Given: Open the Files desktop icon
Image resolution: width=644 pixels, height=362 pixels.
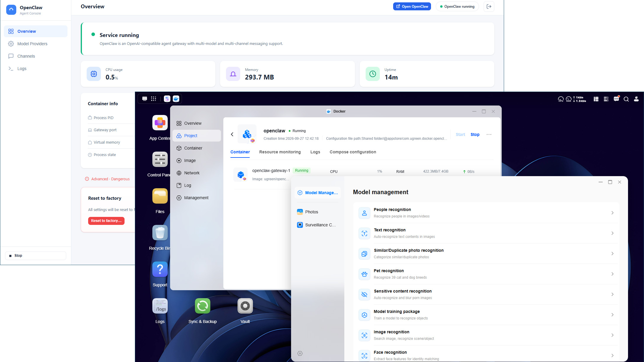Looking at the screenshot, I should 160,196.
